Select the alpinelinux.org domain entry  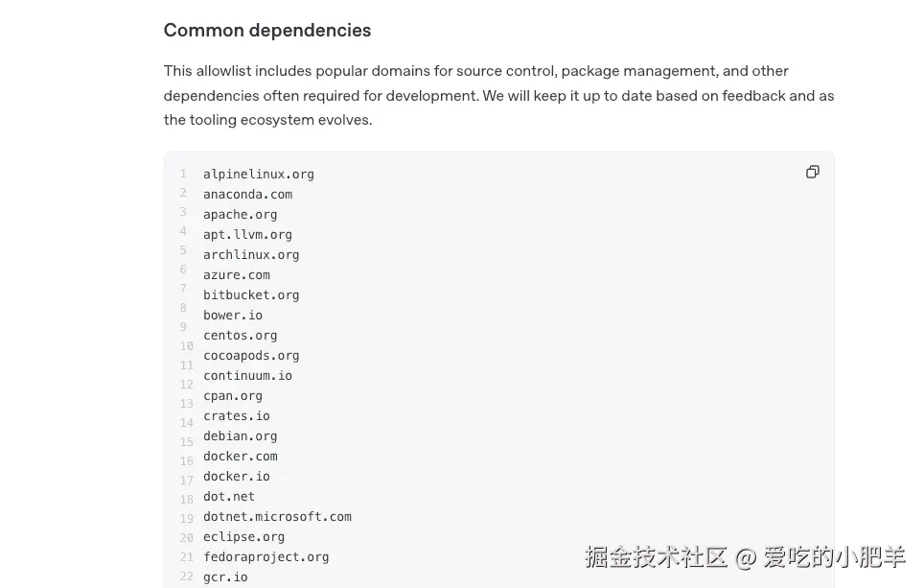258,174
